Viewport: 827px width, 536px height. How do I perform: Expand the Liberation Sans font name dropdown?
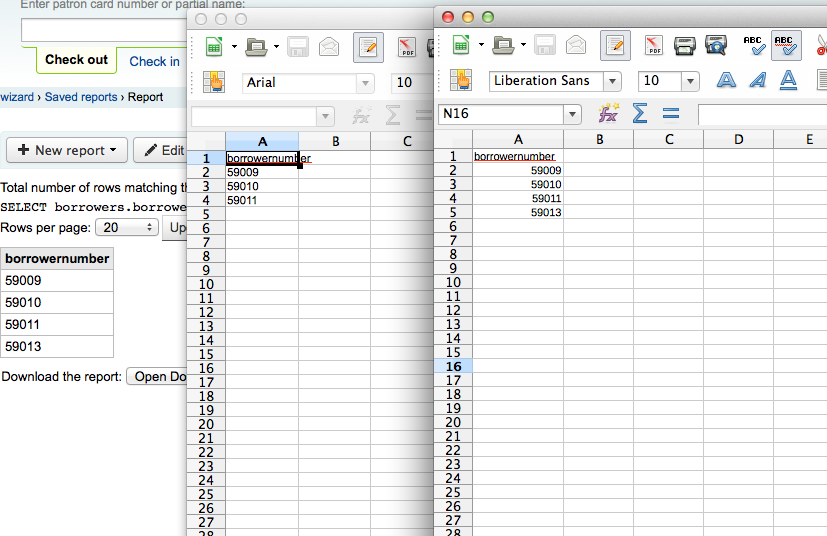(612, 81)
